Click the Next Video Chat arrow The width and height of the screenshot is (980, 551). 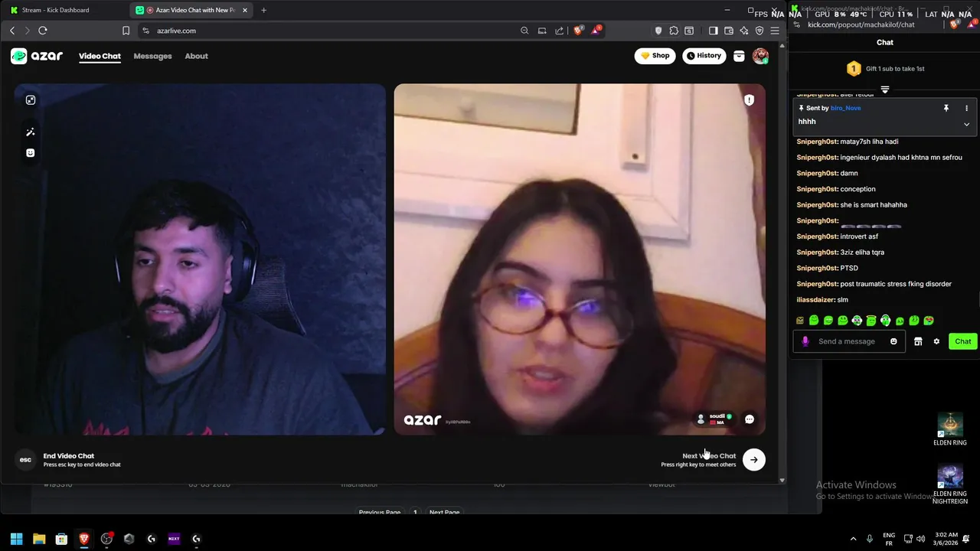click(x=754, y=459)
